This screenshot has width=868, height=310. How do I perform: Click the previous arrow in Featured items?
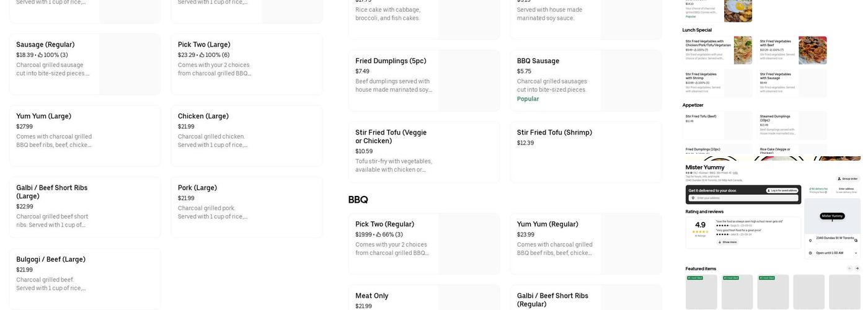pyautogui.click(x=849, y=268)
